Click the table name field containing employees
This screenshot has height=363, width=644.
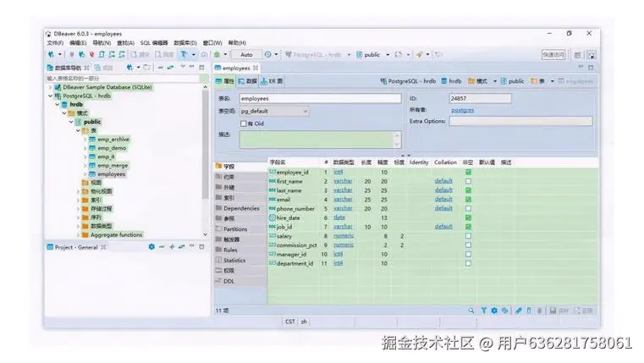(321, 98)
